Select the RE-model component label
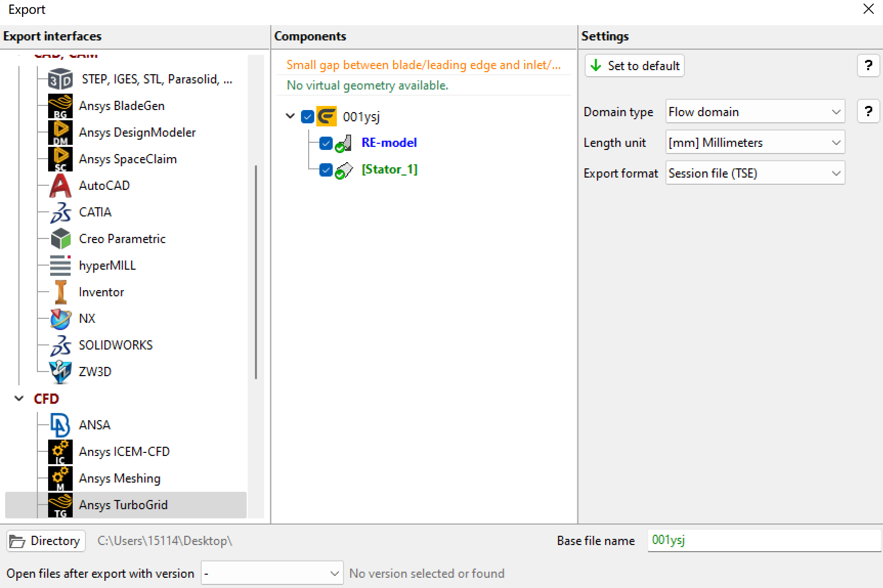The width and height of the screenshot is (883, 588). (389, 143)
